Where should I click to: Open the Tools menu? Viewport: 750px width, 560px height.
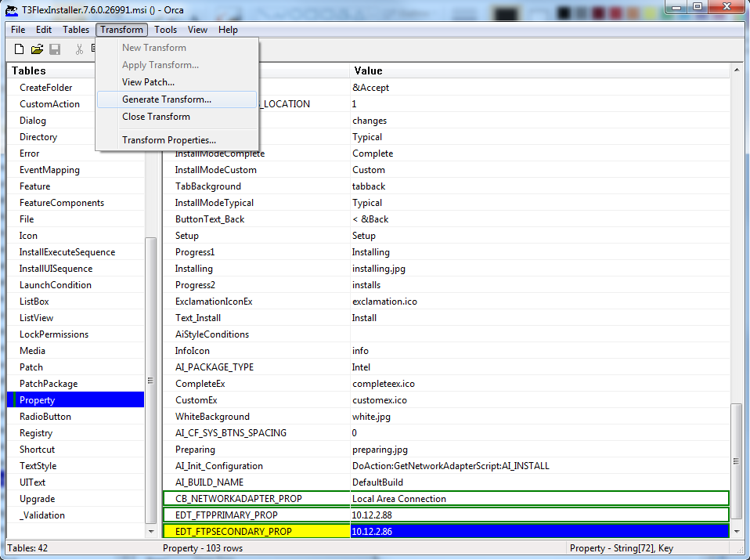click(165, 30)
